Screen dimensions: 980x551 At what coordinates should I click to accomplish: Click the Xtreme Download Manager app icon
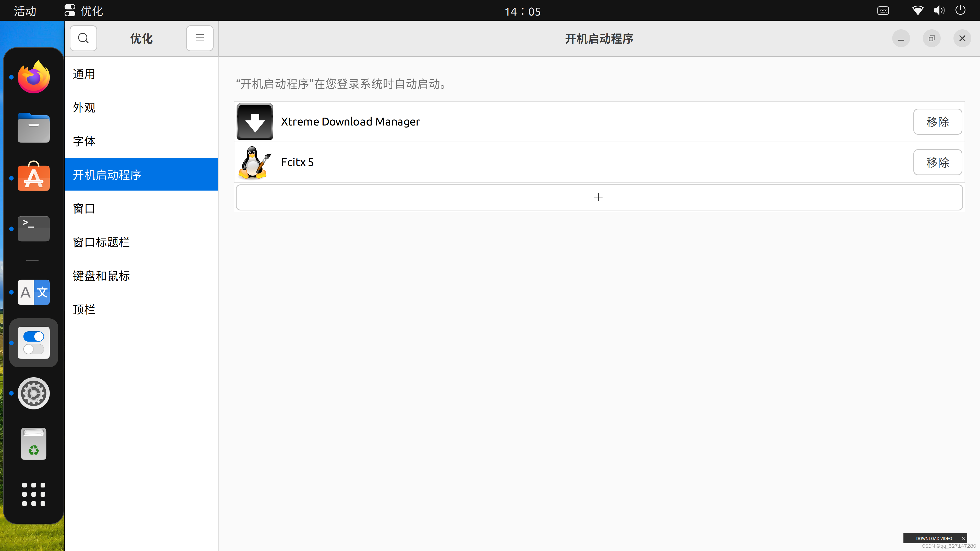(x=254, y=122)
